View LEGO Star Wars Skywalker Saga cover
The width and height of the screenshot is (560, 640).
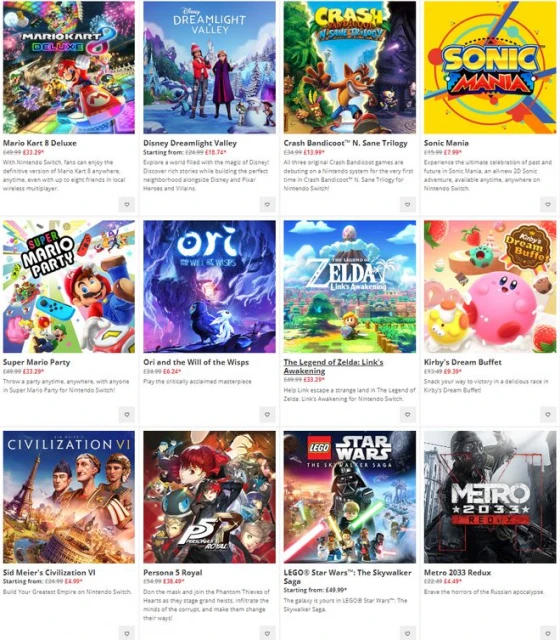click(350, 497)
